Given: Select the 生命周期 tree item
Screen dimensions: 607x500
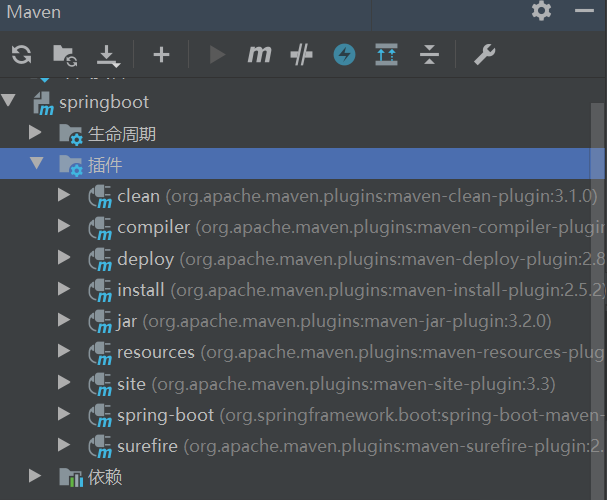Looking at the screenshot, I should point(122,134).
